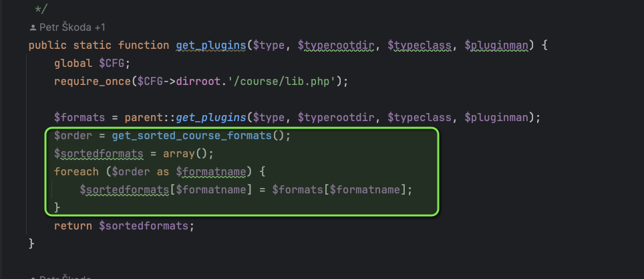Screen dimensions: 644x279
Task: Click the person icon beside Petr Škoda +1
Action: 33,27
